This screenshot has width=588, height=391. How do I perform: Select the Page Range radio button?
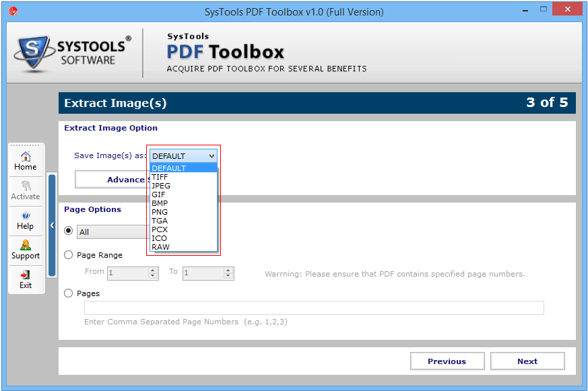(68, 255)
